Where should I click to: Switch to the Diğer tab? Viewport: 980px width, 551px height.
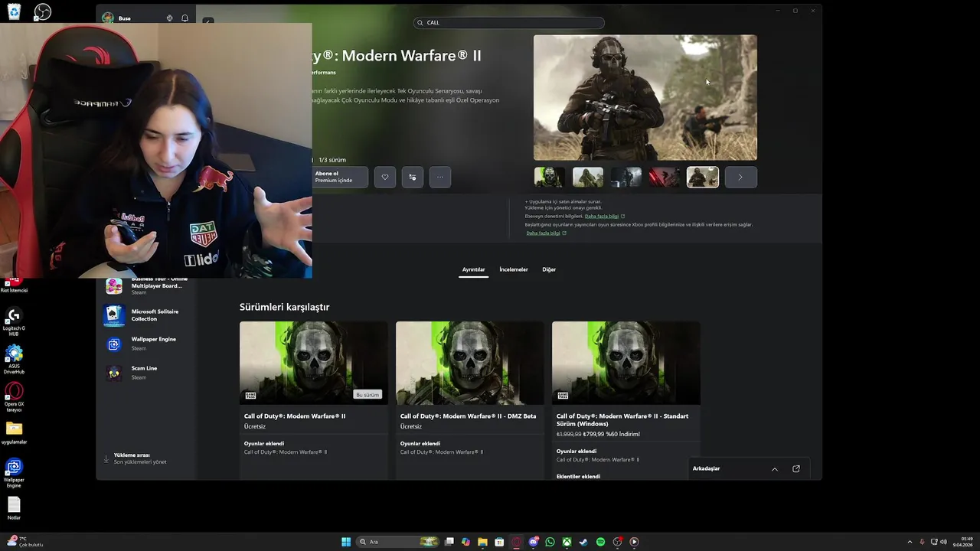point(549,269)
